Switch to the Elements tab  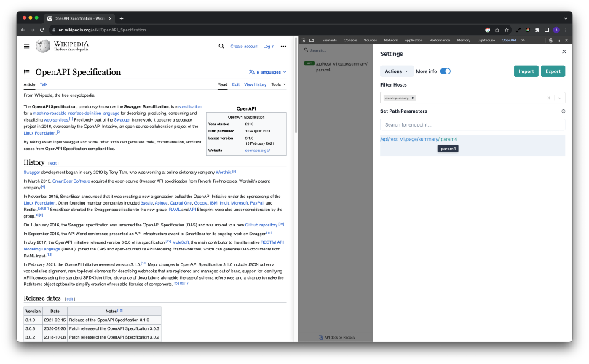329,40
